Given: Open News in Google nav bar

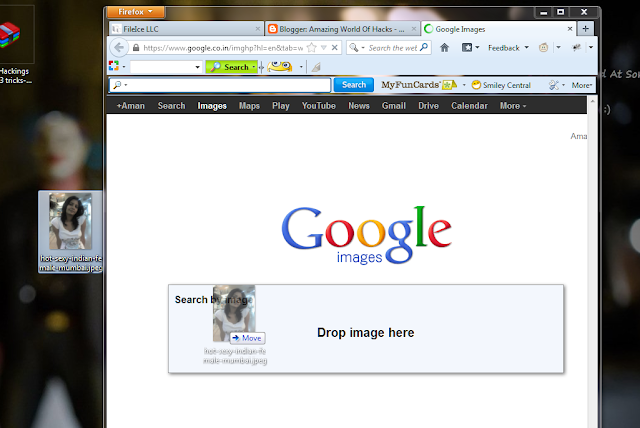Looking at the screenshot, I should (x=359, y=106).
